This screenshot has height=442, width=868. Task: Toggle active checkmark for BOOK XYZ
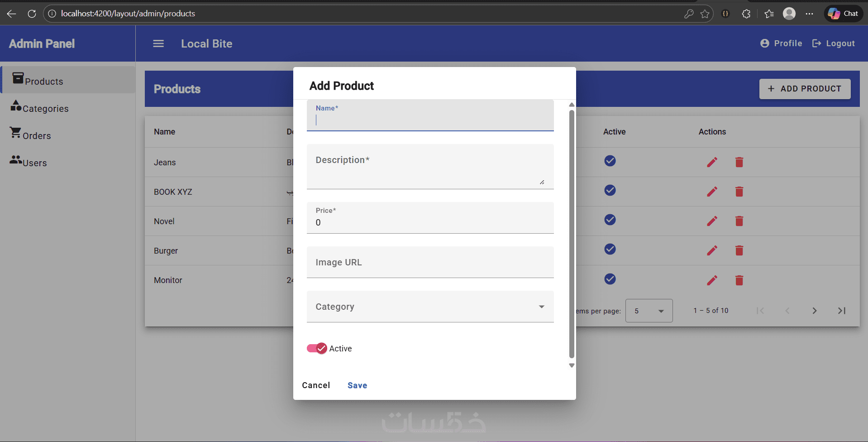[610, 190]
